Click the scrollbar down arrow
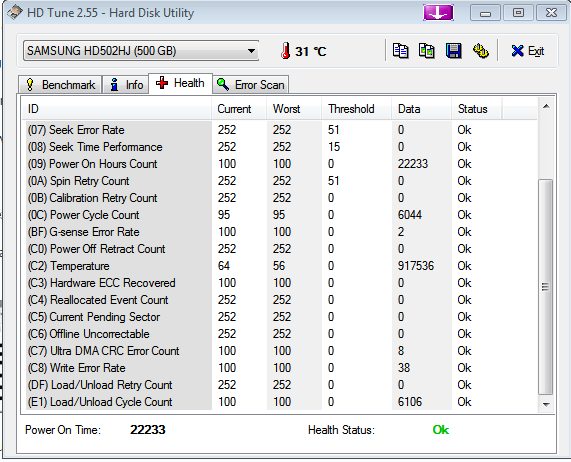The image size is (571, 462). pyautogui.click(x=546, y=404)
